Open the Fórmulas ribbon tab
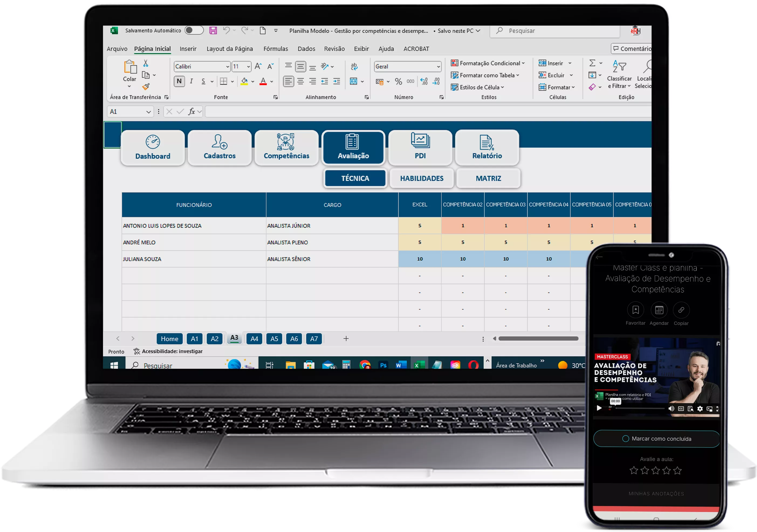 [x=276, y=49]
